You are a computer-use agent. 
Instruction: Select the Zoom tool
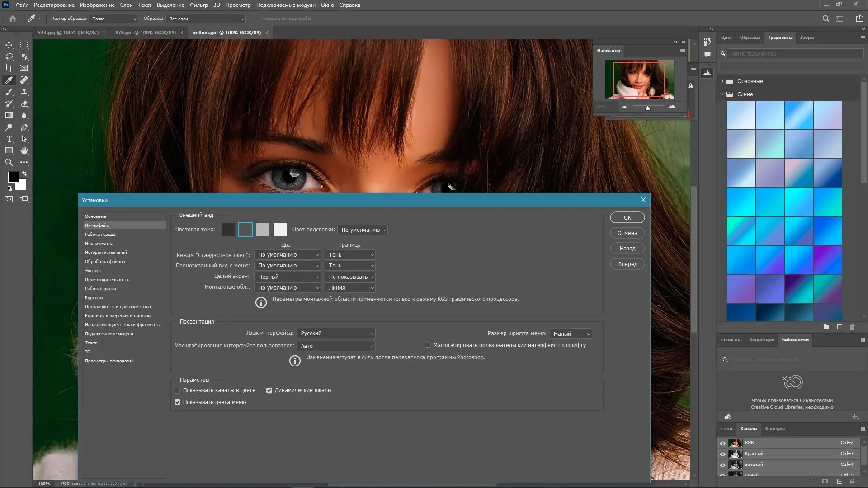coord(8,162)
